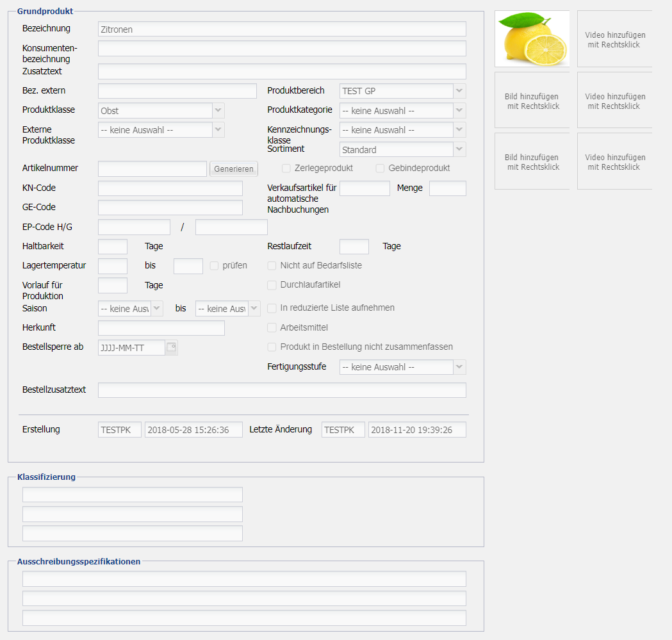
Task: Check the Gebindeprodukt option
Action: coord(380,168)
